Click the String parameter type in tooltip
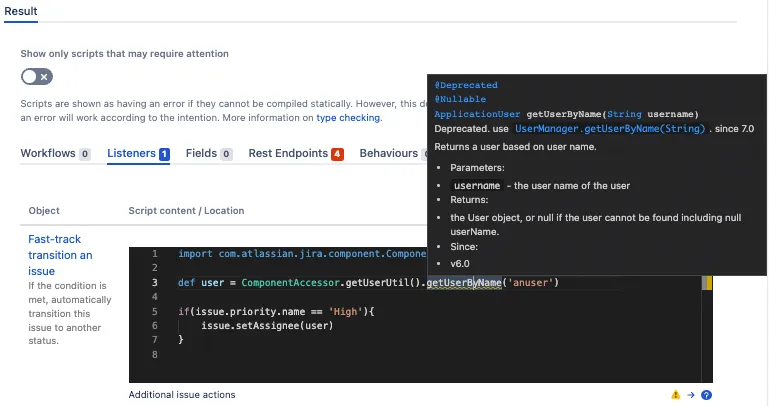Image resolution: width=769 pixels, height=406 pixels. (624, 114)
